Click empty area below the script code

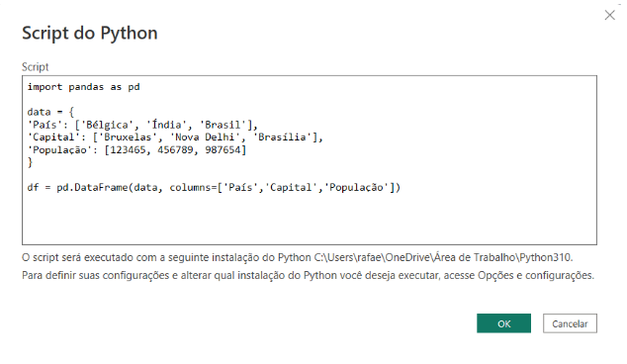click(x=310, y=220)
